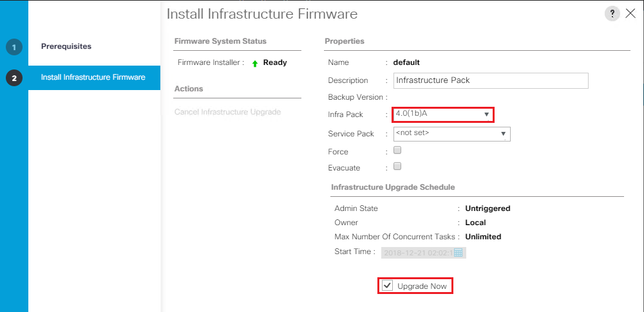Select the Install Infrastructure Firmware step
This screenshot has width=644, height=312.
[x=93, y=77]
